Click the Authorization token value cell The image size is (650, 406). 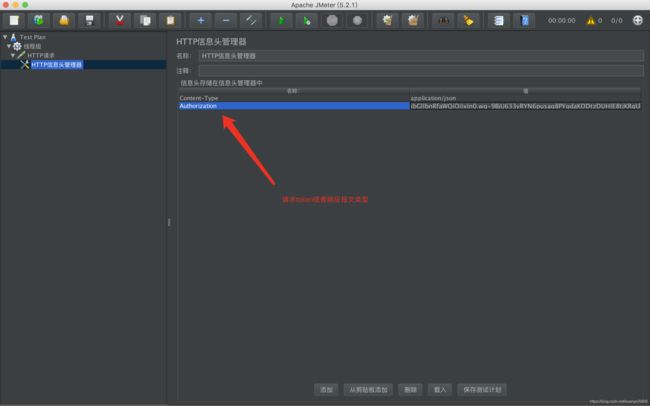pyautogui.click(x=525, y=106)
